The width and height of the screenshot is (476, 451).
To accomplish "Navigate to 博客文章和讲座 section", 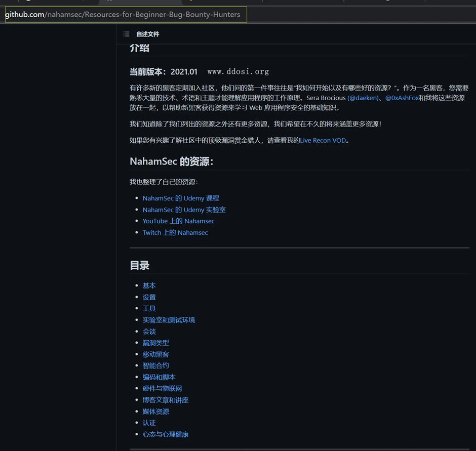I will 166,400.
